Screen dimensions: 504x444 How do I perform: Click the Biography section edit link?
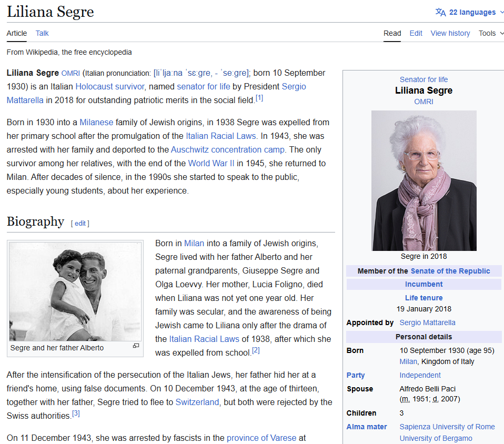pos(80,223)
